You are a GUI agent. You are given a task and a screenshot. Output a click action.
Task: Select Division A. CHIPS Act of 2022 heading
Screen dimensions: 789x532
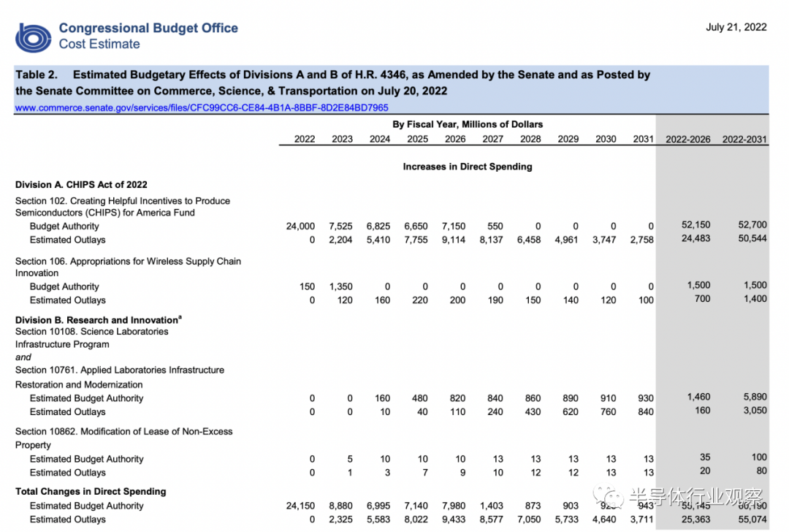[81, 185]
